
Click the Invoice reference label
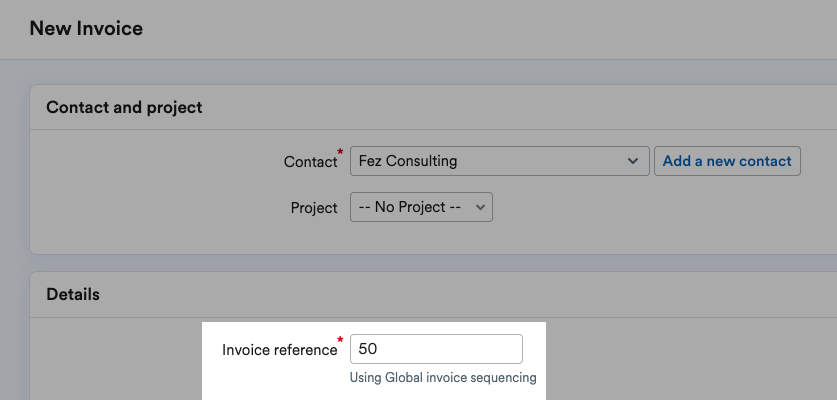[280, 350]
